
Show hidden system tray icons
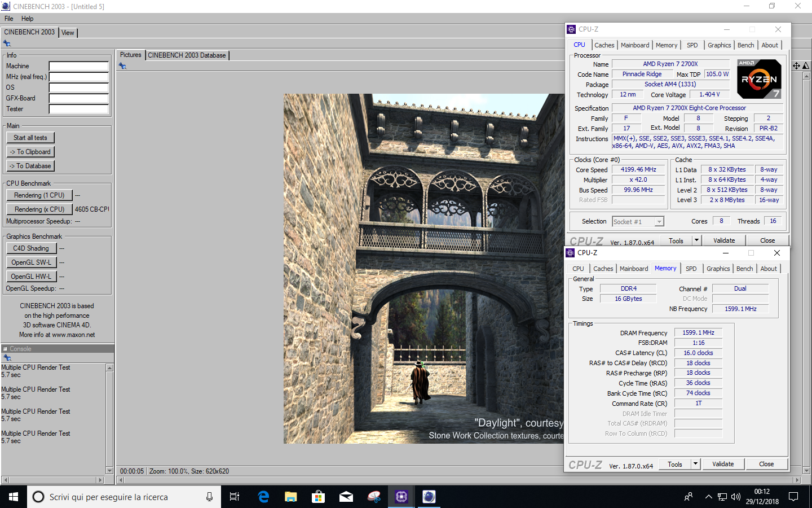[708, 497]
